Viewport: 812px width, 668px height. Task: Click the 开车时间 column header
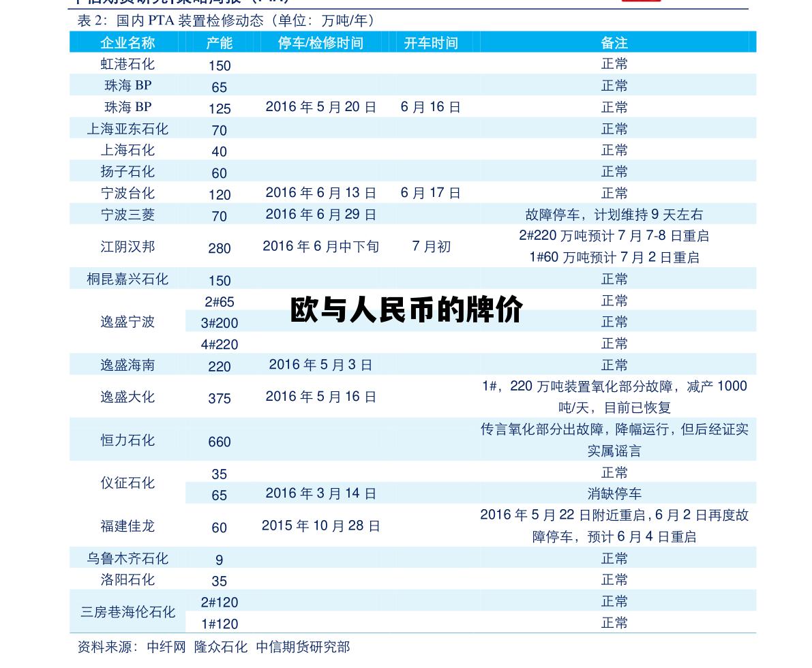(x=430, y=42)
